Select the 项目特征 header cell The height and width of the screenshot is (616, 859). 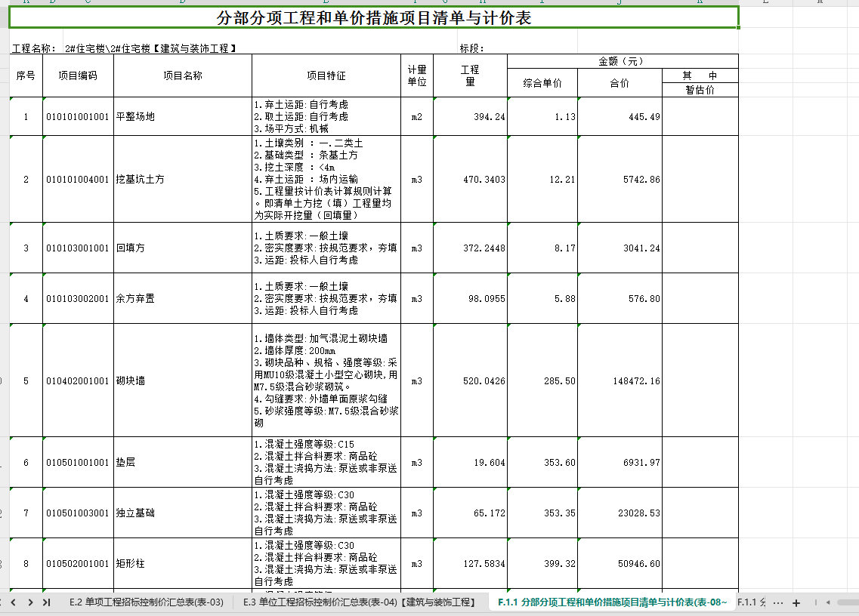[x=326, y=75]
